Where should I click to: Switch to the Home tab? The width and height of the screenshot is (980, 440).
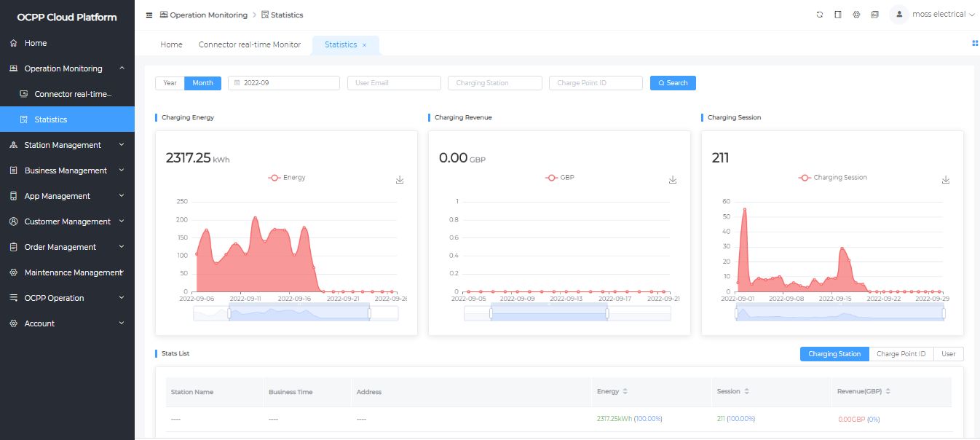tap(171, 44)
